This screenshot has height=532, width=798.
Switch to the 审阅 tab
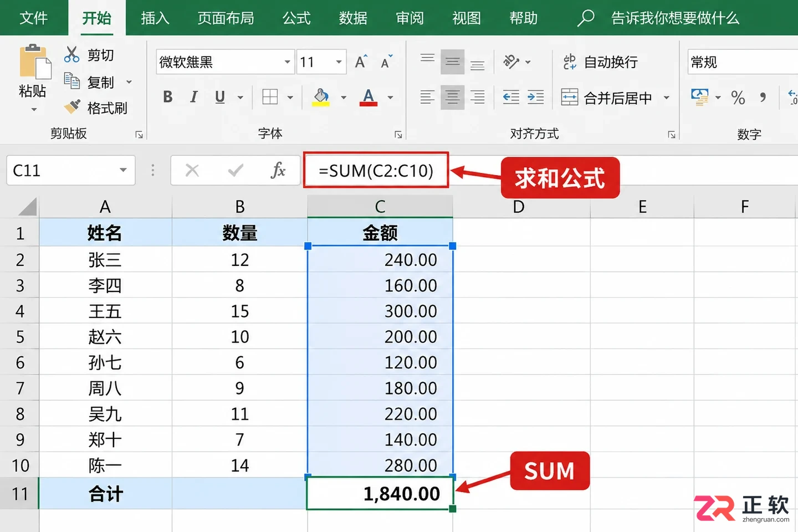410,18
